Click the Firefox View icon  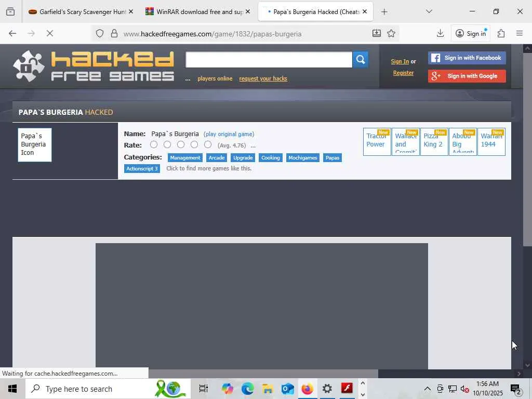pos(10,11)
